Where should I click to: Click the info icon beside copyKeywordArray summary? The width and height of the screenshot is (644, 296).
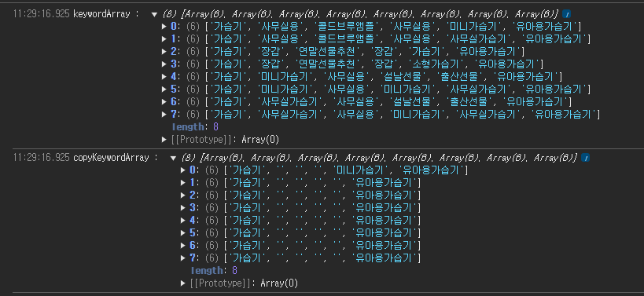pyautogui.click(x=586, y=158)
